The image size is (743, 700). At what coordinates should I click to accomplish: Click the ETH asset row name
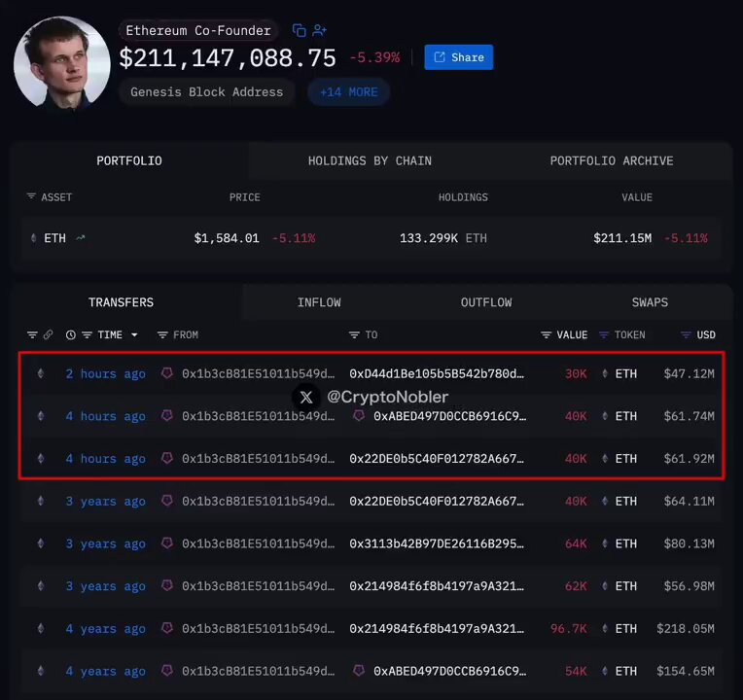coord(55,238)
